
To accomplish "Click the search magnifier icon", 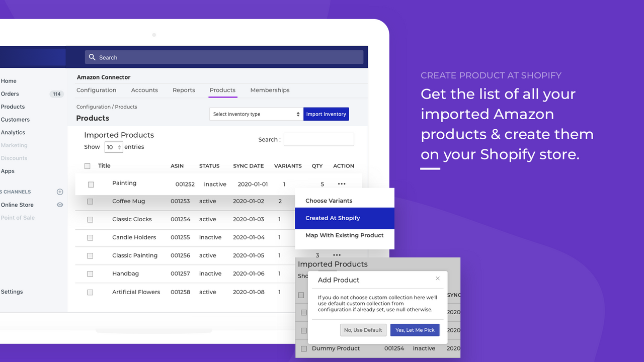I will (x=92, y=57).
